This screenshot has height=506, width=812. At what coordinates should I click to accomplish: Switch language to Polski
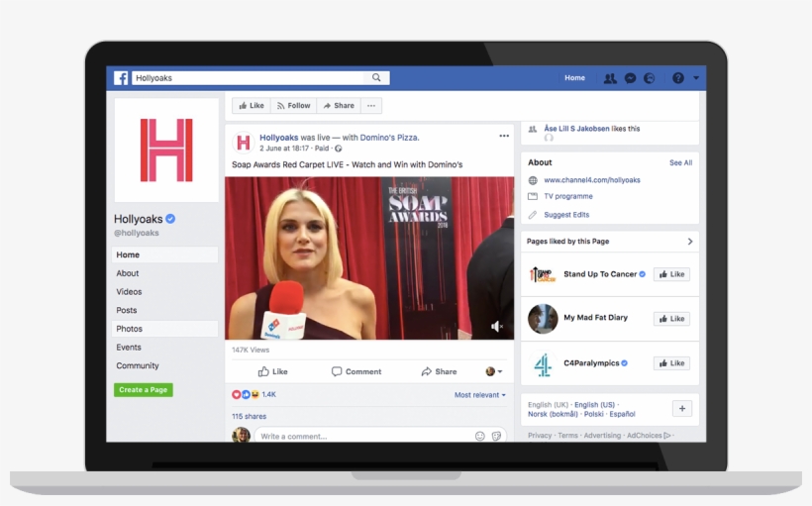(593, 414)
